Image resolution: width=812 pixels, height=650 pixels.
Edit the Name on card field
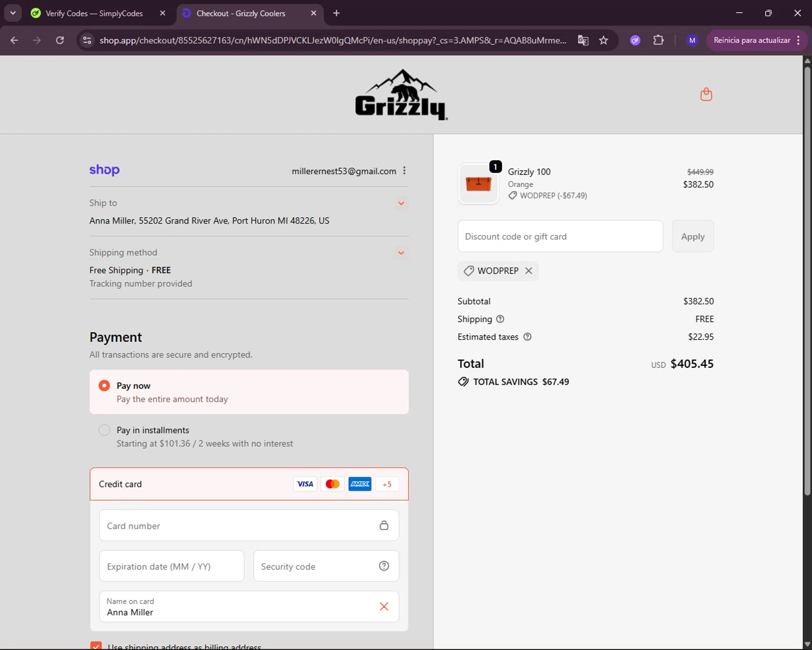249,607
